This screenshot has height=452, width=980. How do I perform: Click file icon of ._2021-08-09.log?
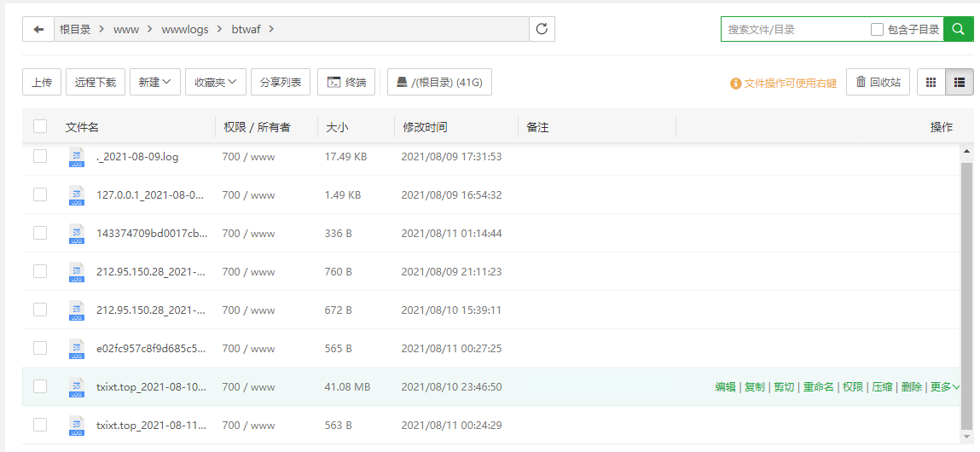[x=77, y=157]
